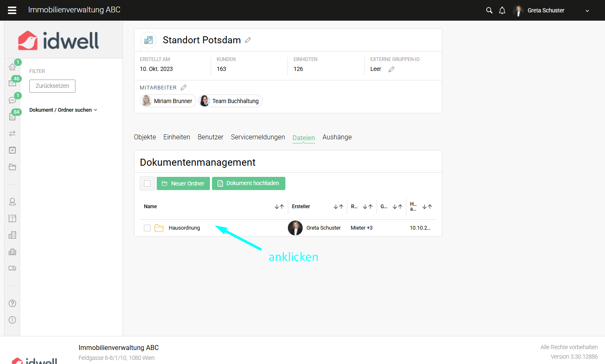Open the mail inbox sidebar icon
The height and width of the screenshot is (364, 605).
point(12,83)
